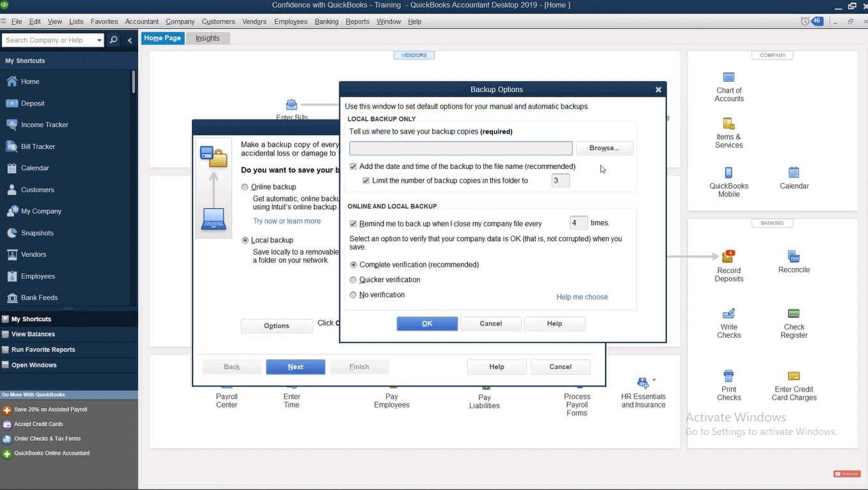Open the Check Register icon
The width and height of the screenshot is (868, 490).
794,313
